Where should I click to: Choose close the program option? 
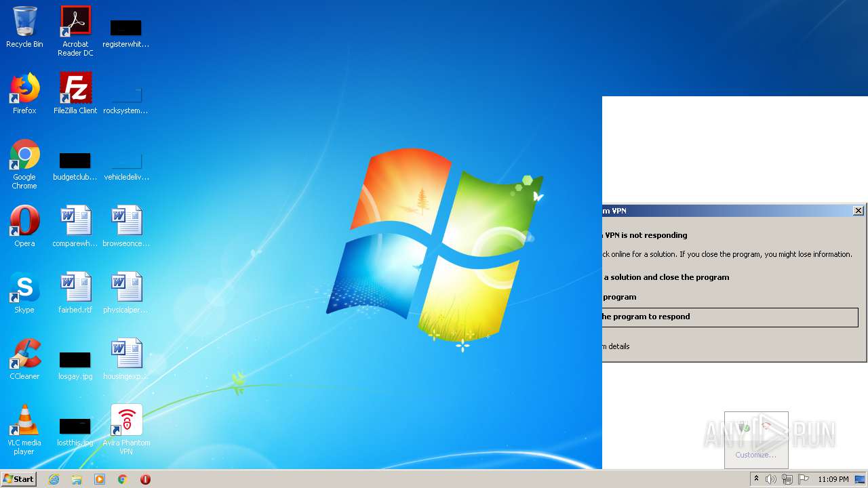620,297
